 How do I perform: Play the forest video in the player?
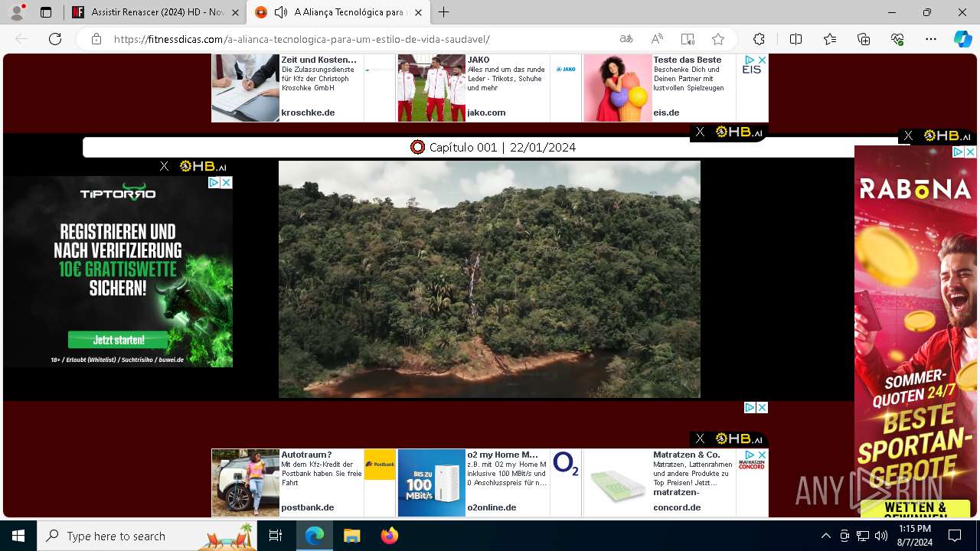pos(489,279)
